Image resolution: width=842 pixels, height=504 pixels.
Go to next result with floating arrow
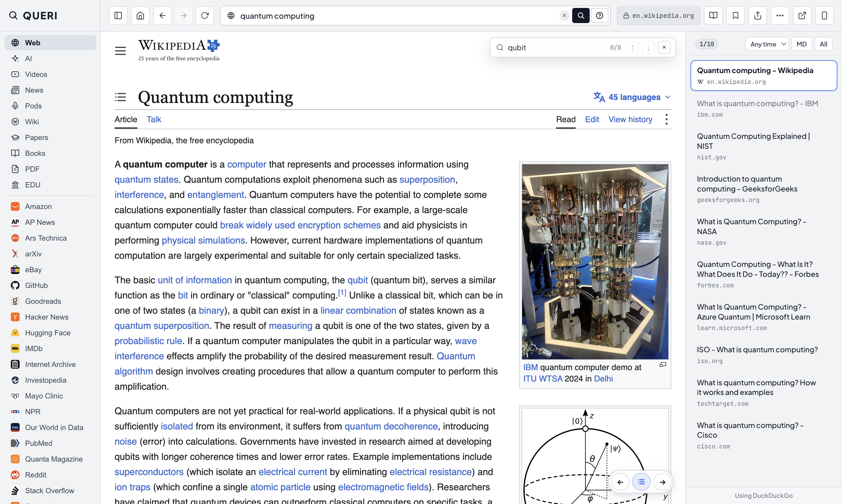coord(662,482)
